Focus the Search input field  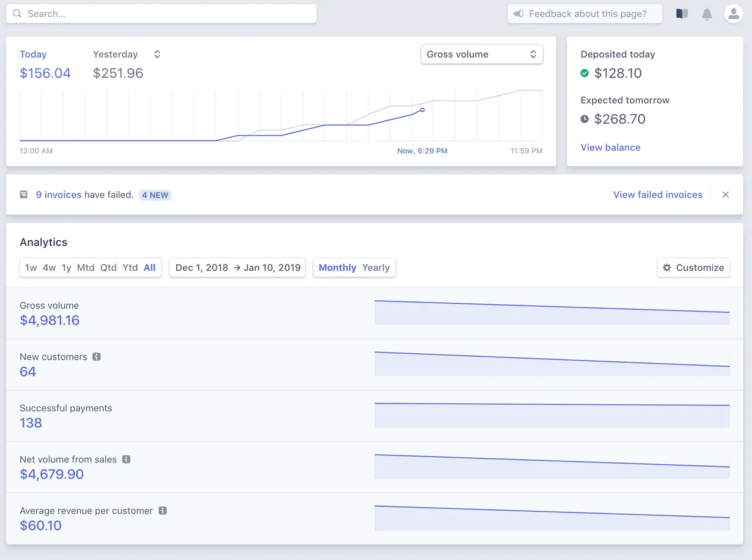click(x=161, y=14)
